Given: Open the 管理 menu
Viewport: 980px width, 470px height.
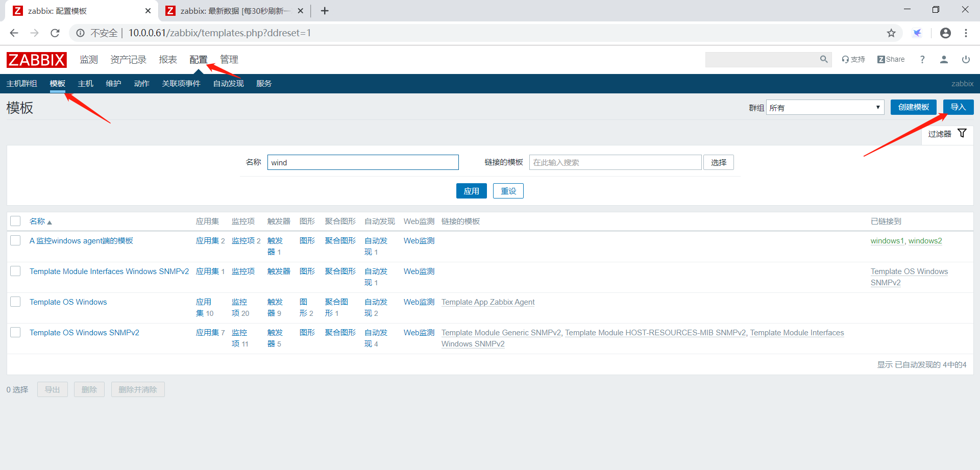Looking at the screenshot, I should pyautogui.click(x=229, y=60).
